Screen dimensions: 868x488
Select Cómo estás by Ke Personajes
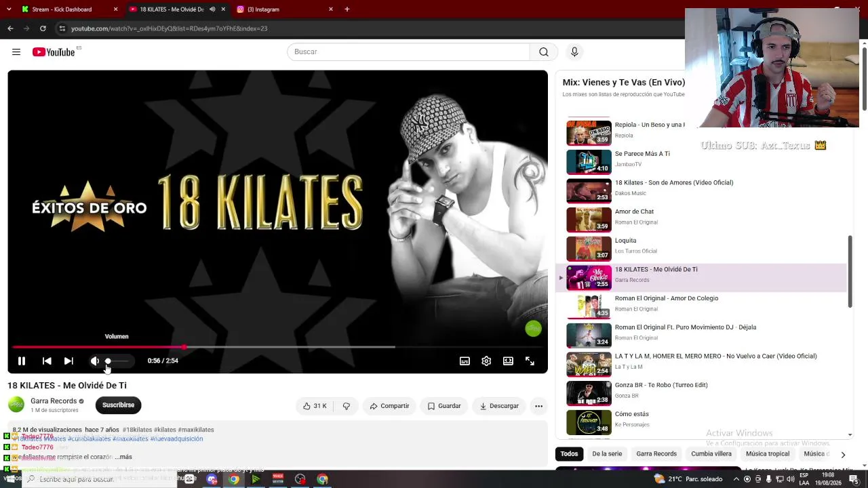[702, 422]
